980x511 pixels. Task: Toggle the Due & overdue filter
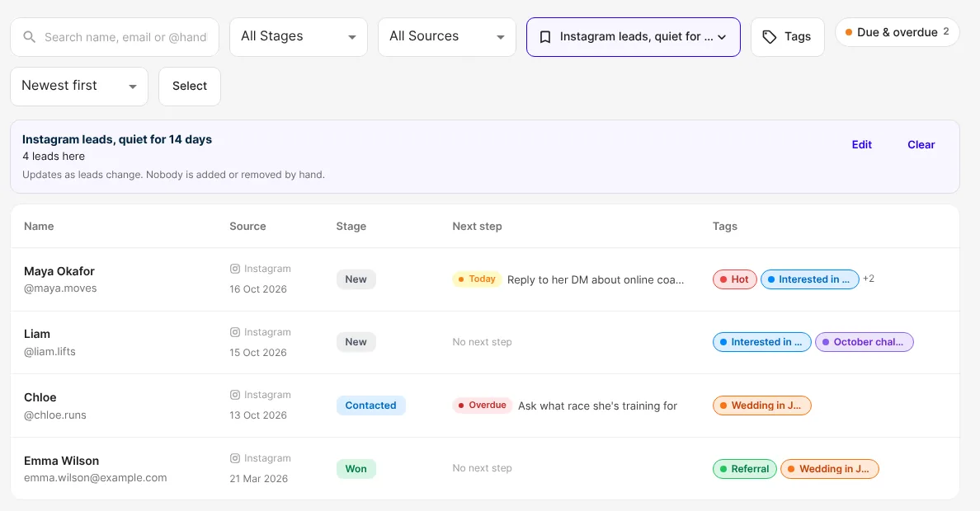point(897,32)
